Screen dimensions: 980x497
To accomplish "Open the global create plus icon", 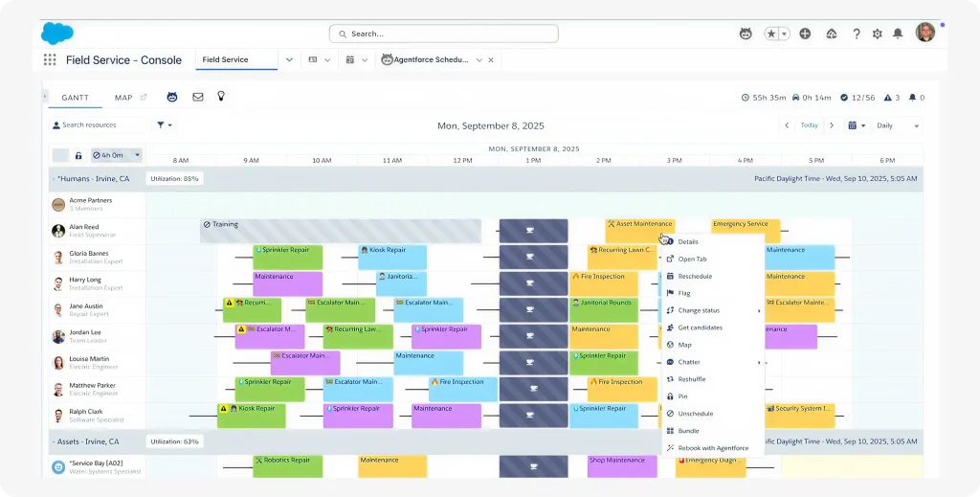I will [x=805, y=34].
